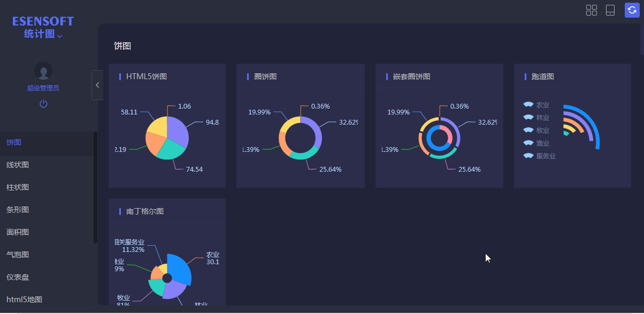Toggle the 农业 series in the 跑道图 legend

click(x=536, y=104)
